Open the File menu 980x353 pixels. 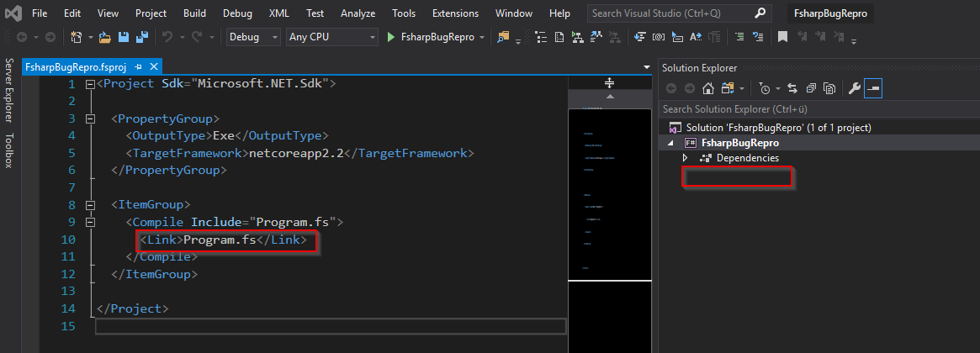click(40, 13)
